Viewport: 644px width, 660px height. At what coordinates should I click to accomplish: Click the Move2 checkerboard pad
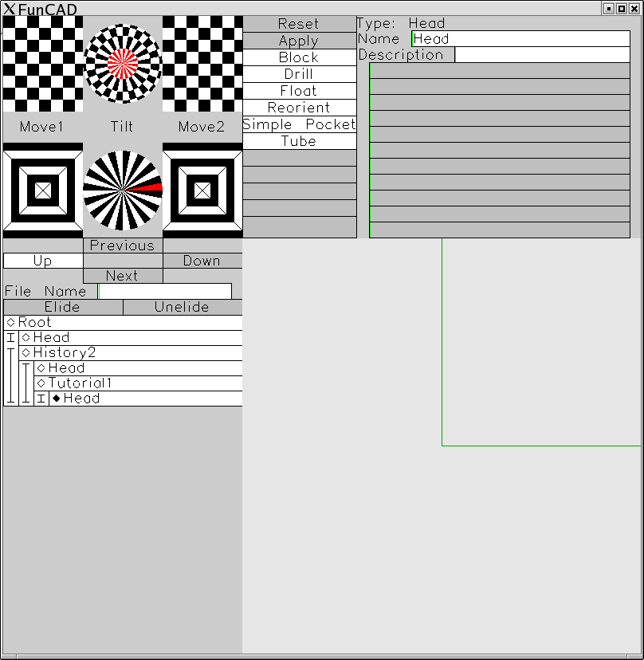[202, 64]
